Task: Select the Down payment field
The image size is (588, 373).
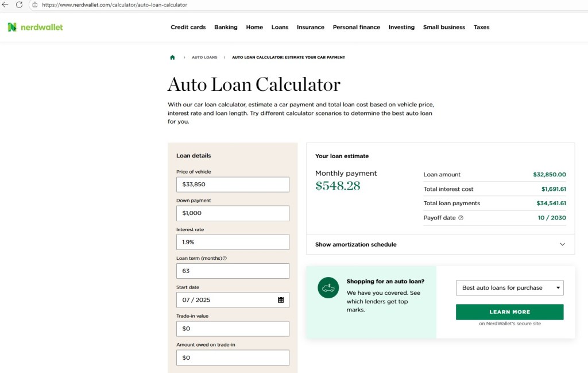Action: (x=232, y=213)
